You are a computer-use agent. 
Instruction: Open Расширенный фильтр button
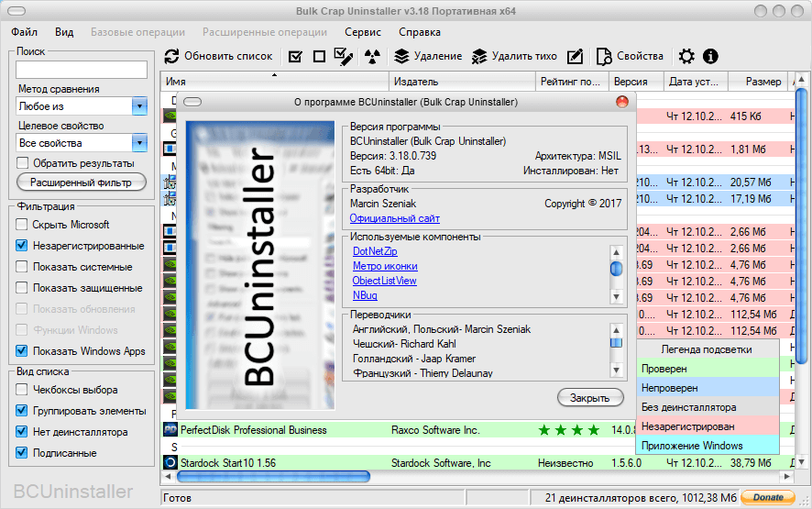tap(82, 183)
